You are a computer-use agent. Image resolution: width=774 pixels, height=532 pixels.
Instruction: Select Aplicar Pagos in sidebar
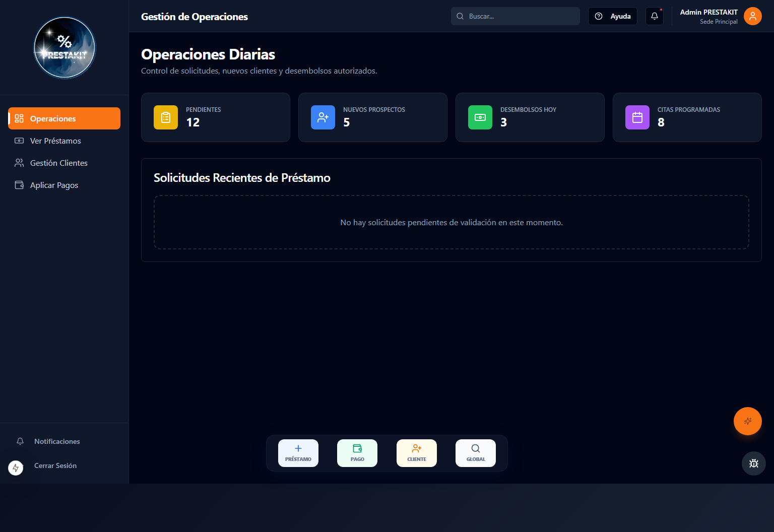(64, 185)
